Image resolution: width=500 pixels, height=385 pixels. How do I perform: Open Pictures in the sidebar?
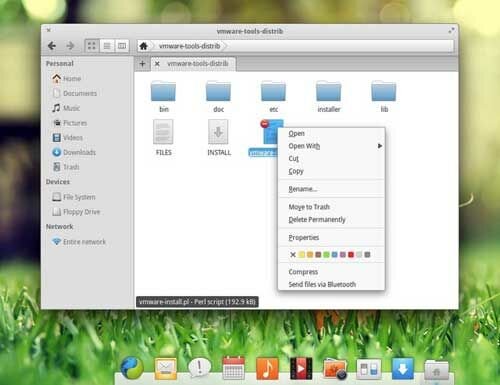(70, 123)
